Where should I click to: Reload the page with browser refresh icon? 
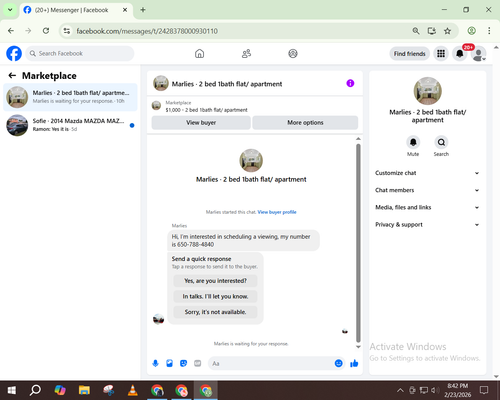[46, 31]
